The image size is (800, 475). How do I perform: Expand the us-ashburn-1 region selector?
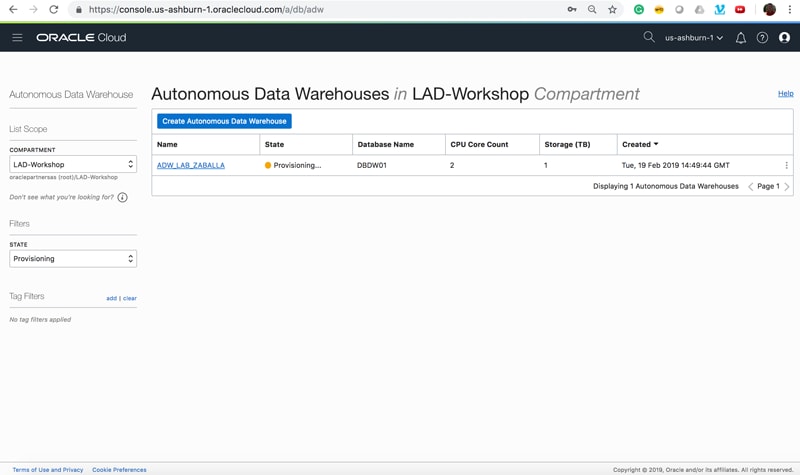[x=693, y=38]
